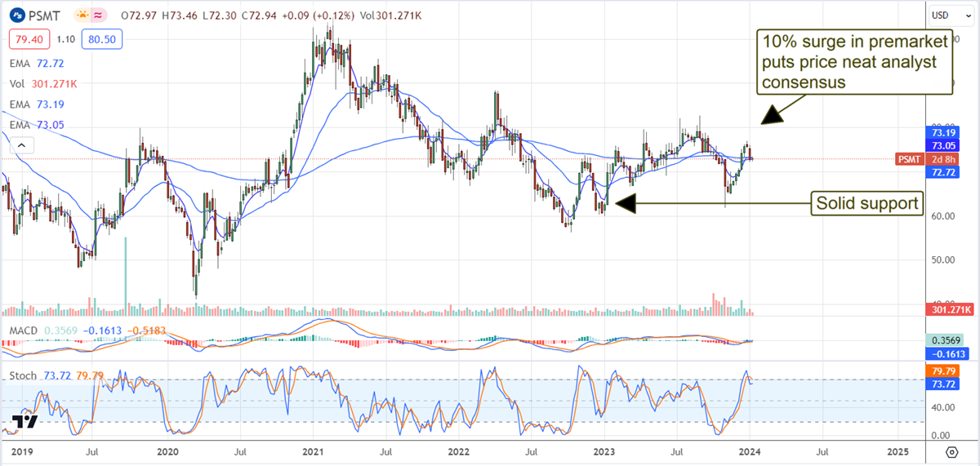
Task: Click 2022 on the time axis
Action: [x=458, y=450]
